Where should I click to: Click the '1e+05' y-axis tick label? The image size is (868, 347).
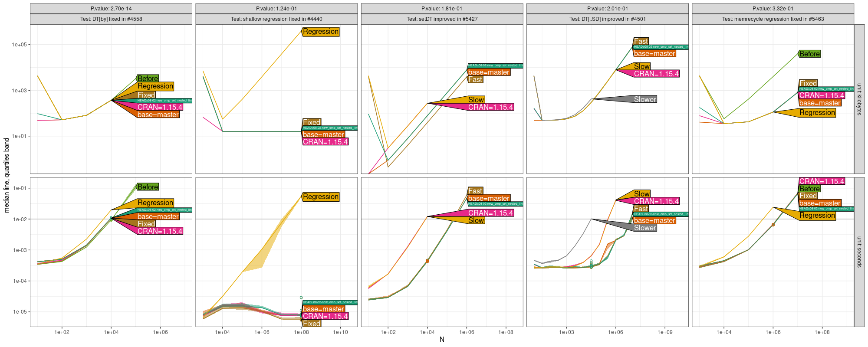tap(20, 45)
